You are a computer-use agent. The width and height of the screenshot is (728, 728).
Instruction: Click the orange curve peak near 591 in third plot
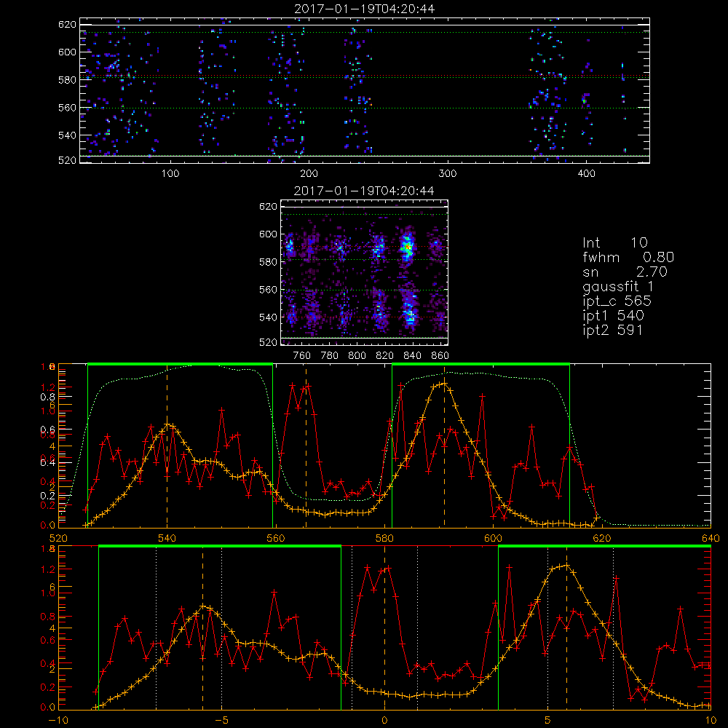444,383
